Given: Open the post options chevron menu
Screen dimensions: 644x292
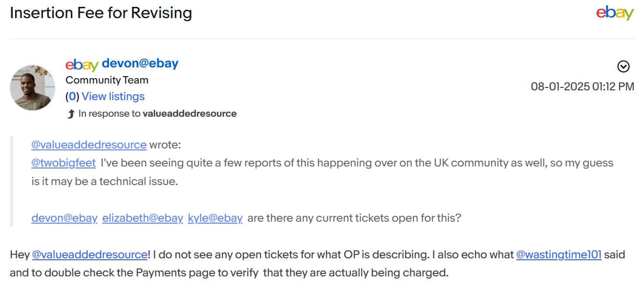Looking at the screenshot, I should tap(623, 66).
